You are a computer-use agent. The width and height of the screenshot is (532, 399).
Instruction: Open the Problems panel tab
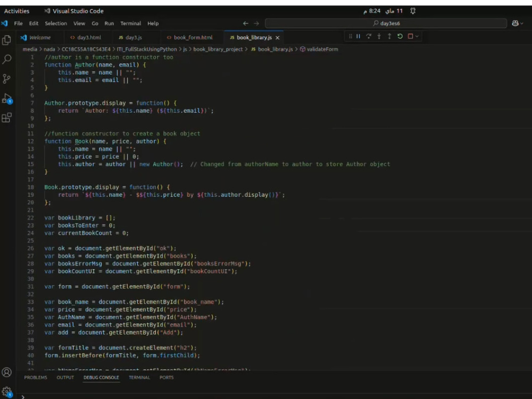coord(36,377)
